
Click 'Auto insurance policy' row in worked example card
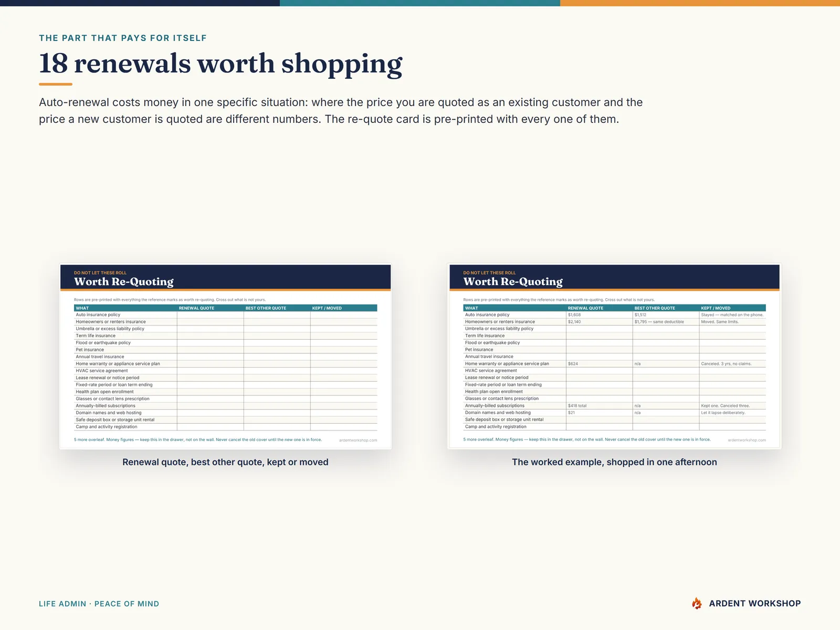point(614,315)
